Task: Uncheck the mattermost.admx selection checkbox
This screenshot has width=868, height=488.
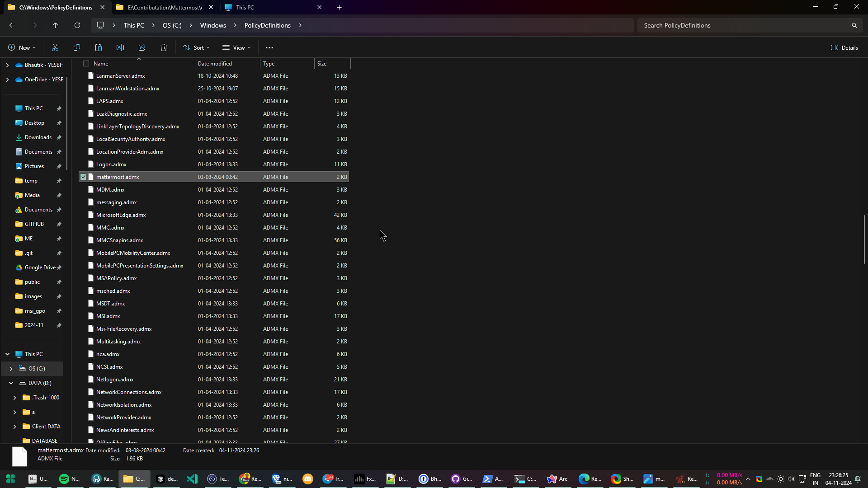Action: pyautogui.click(x=84, y=177)
